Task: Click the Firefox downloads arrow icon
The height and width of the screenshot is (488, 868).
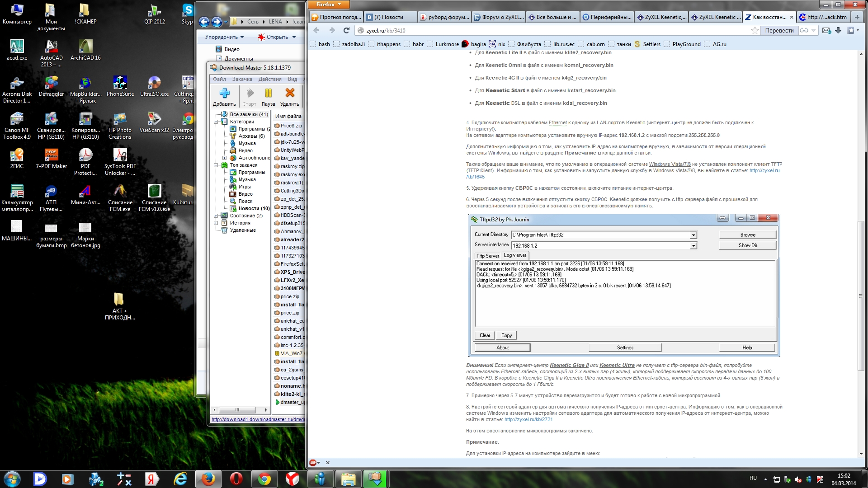Action: point(838,30)
